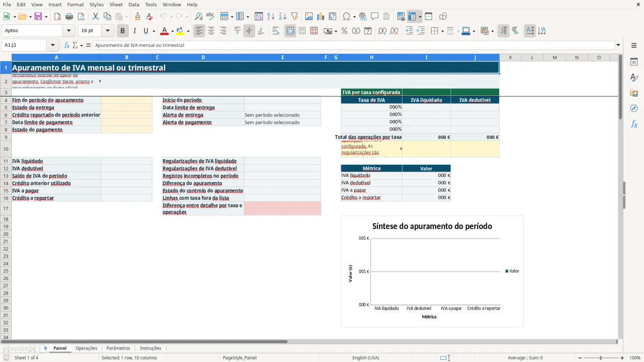Toggle Merge and Center Cells
The height and width of the screenshot is (362, 644).
290,31
